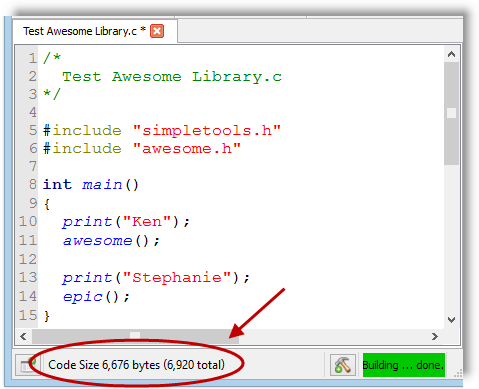
Task: Click the opening brace on line 9
Action: coord(47,204)
